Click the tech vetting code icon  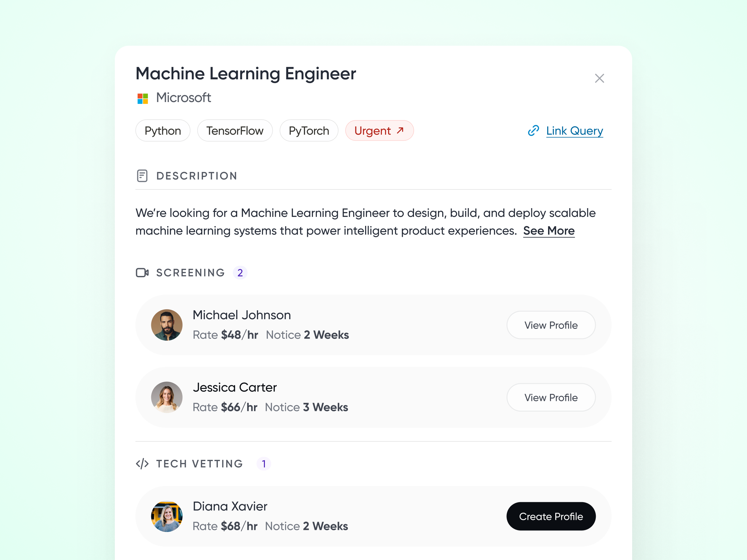[142, 464]
